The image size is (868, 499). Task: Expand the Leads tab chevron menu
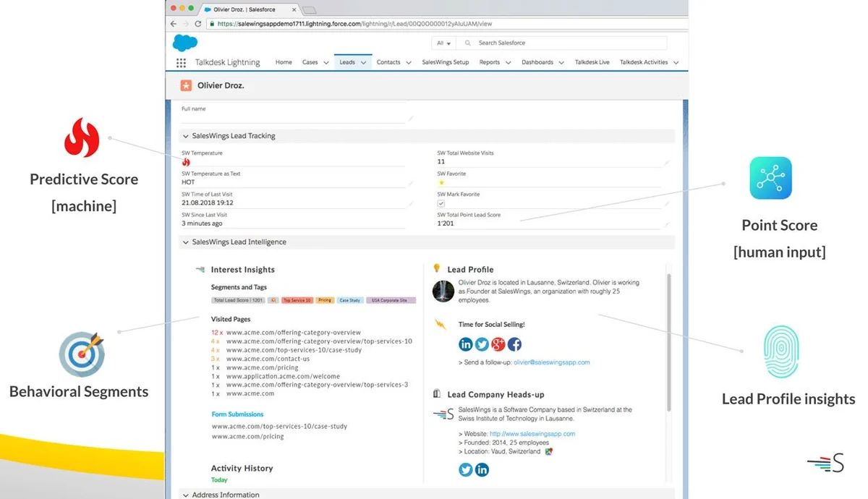pyautogui.click(x=364, y=63)
